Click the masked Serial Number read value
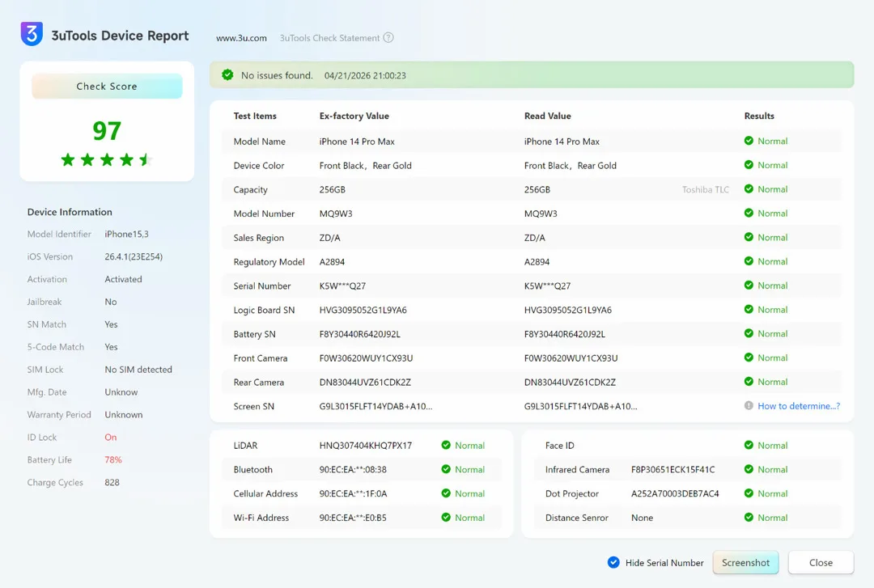Screen dimensions: 874x588 [547, 286]
